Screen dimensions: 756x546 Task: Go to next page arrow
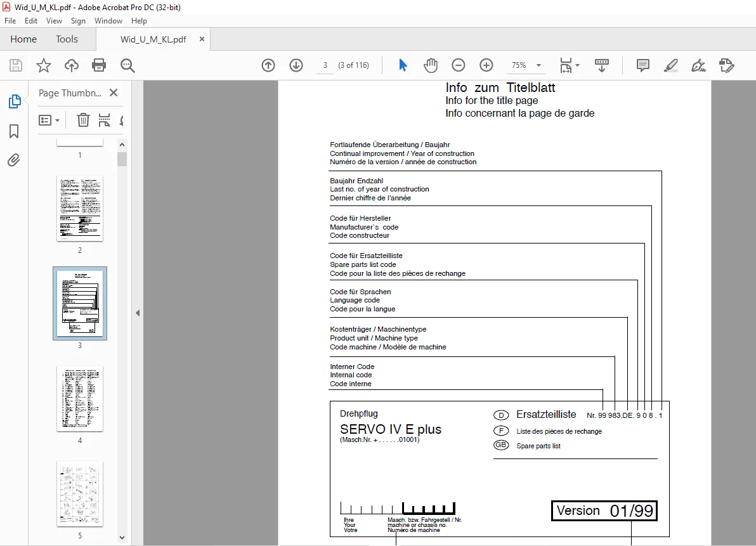pos(296,65)
